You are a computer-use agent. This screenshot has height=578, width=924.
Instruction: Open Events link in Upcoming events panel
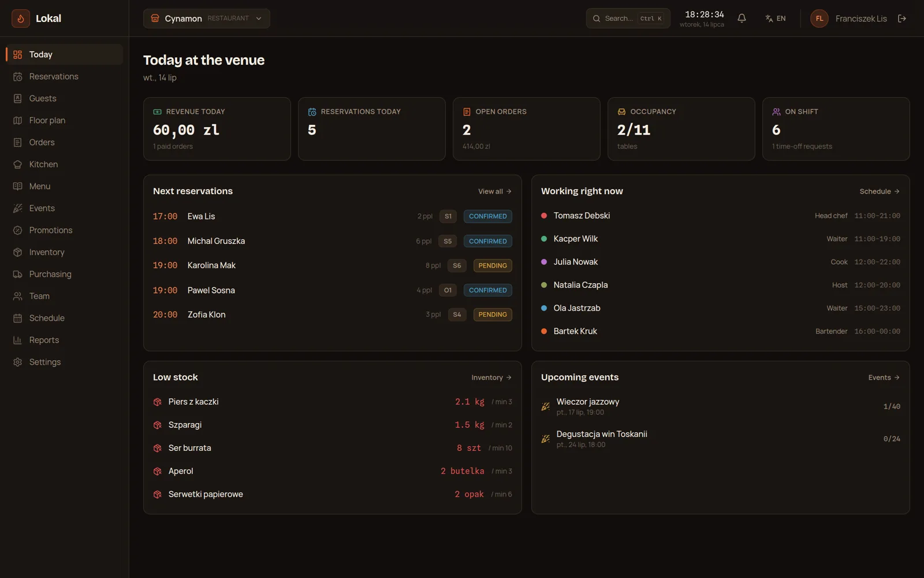pyautogui.click(x=884, y=377)
